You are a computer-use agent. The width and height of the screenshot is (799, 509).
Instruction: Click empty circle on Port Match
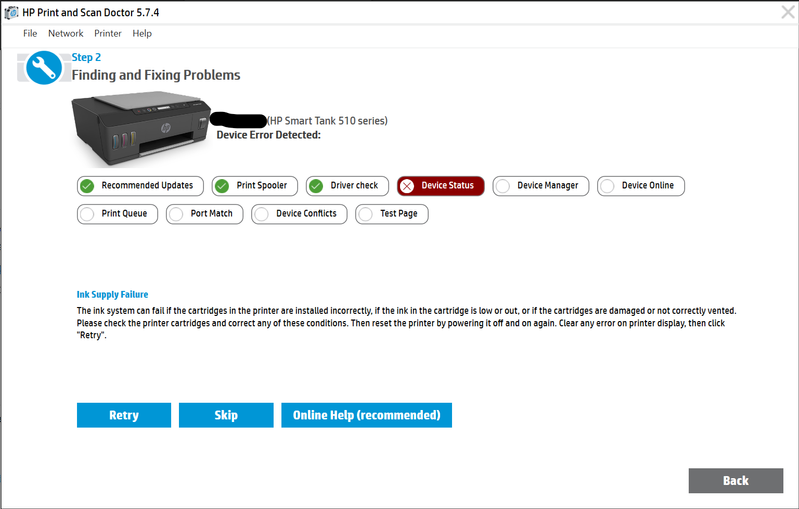[176, 214]
